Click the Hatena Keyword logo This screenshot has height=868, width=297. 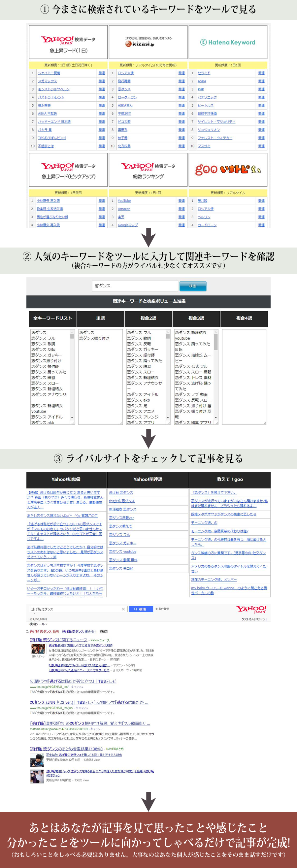(x=228, y=43)
